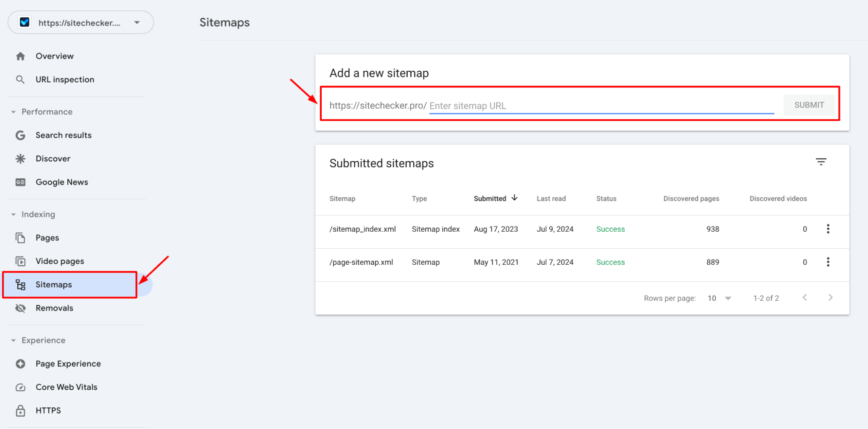Click the Submitted sitemaps heading
868x429 pixels.
(x=381, y=163)
